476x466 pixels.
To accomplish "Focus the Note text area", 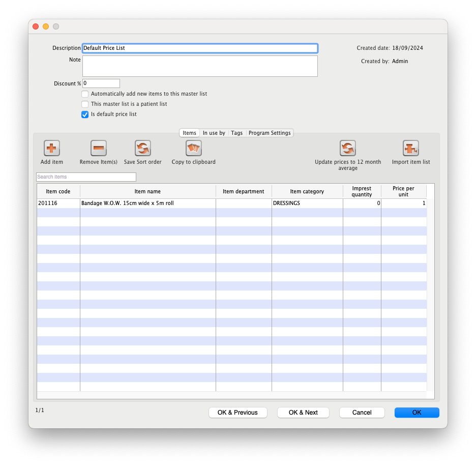I will (x=200, y=66).
